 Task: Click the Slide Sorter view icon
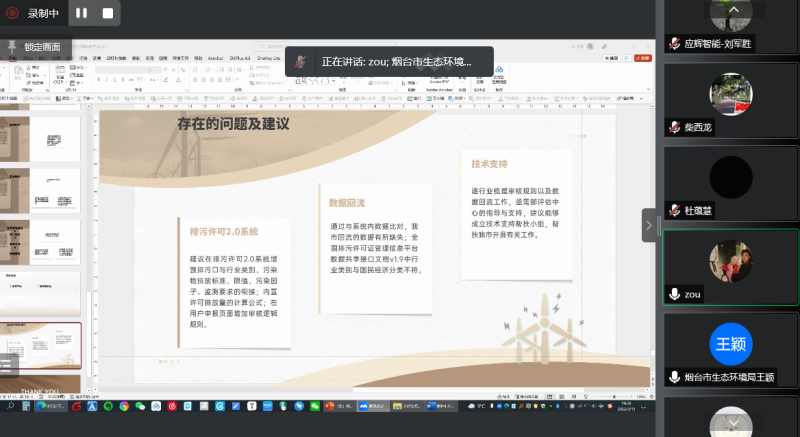coord(561,396)
